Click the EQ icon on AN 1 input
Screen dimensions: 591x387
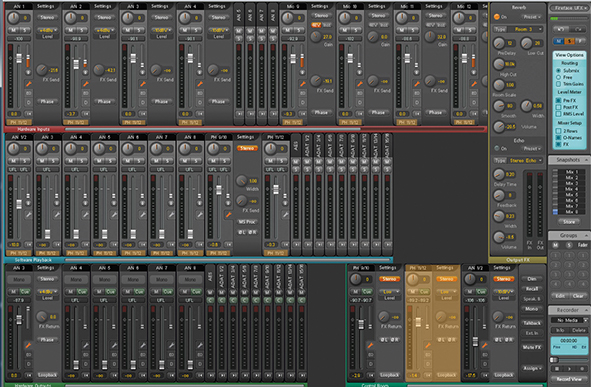[x=28, y=93]
